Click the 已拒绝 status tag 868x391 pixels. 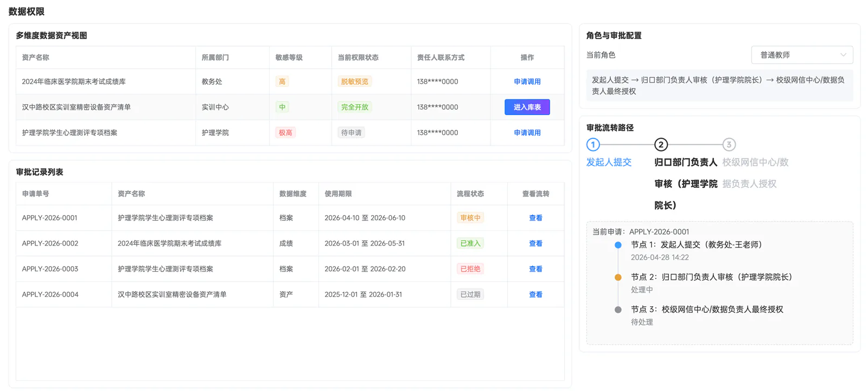point(470,269)
